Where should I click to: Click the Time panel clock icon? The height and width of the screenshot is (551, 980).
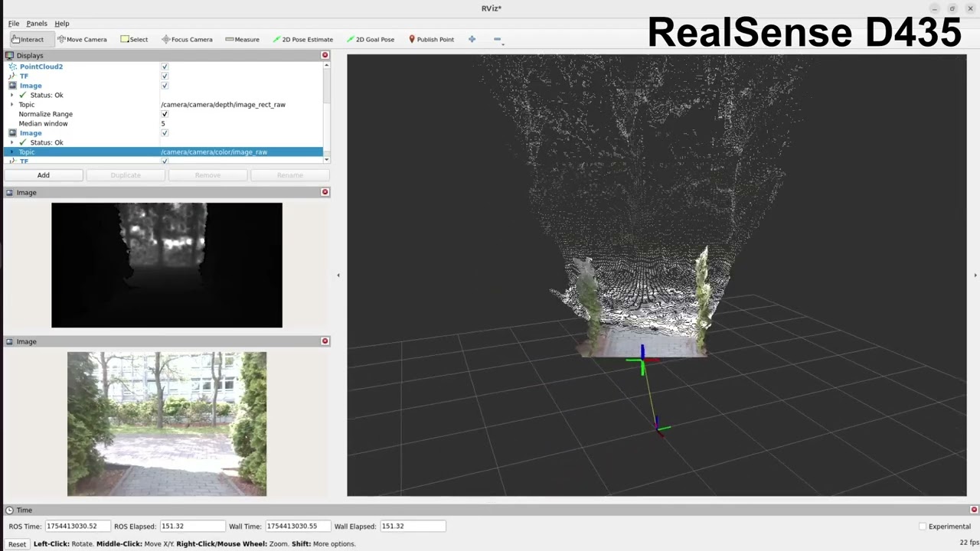click(x=10, y=510)
